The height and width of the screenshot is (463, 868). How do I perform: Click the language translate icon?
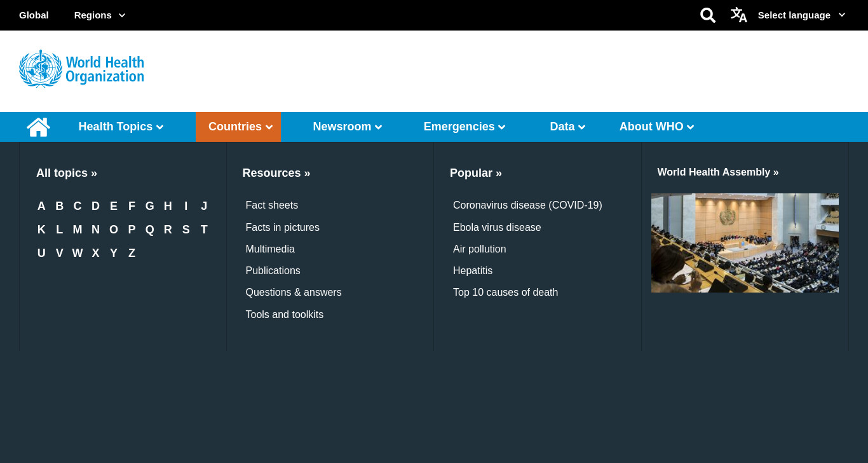click(x=738, y=15)
